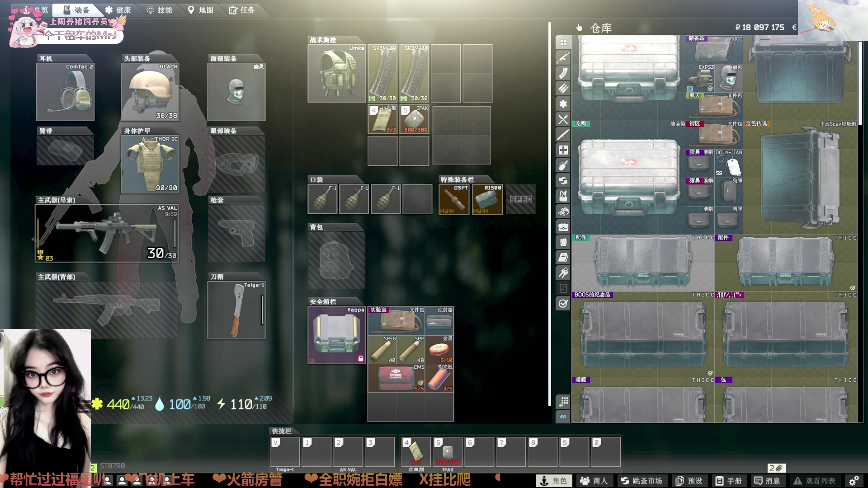
Task: Filter stash by barter arrows icon
Action: click(563, 181)
